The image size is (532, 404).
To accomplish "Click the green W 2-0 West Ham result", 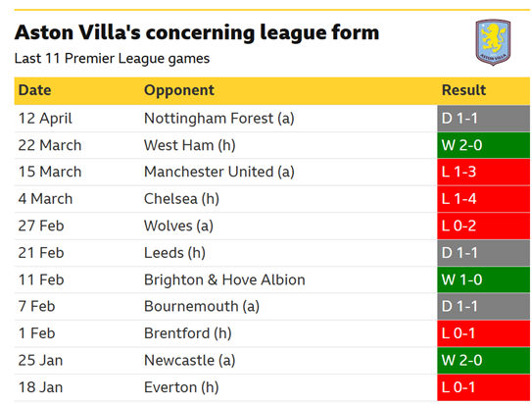I will click(x=483, y=145).
